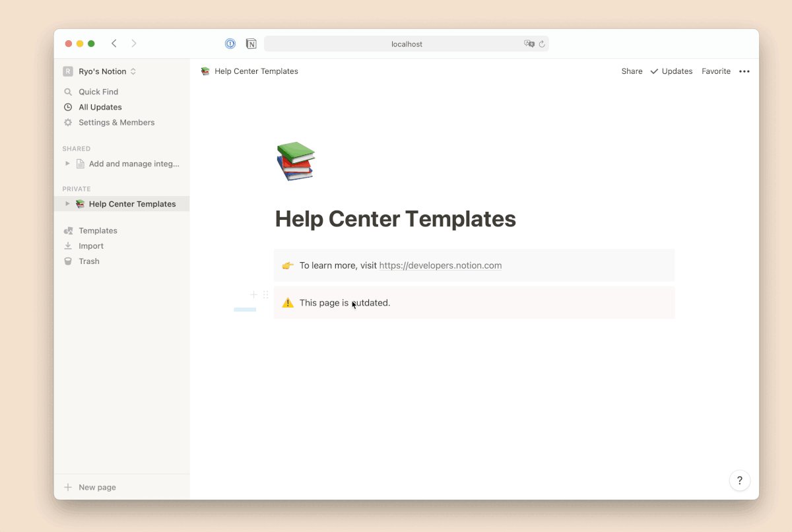Click the Share button
This screenshot has width=792, height=532.
coord(632,71)
